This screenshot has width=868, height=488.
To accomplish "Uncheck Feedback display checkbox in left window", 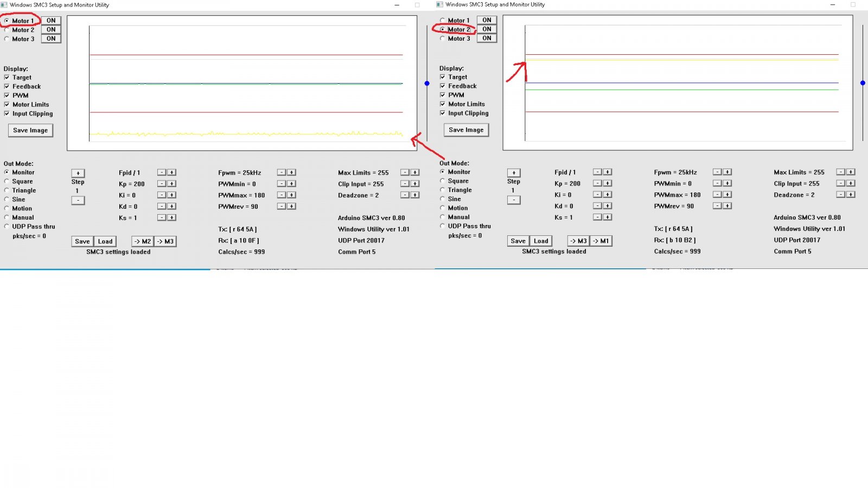I will [x=7, y=87].
